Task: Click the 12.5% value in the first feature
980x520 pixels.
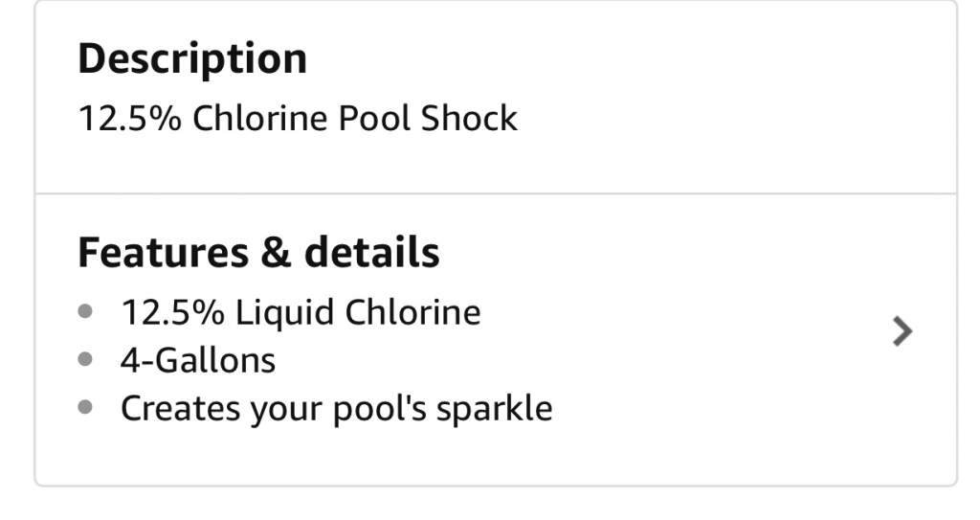Action: [172, 312]
